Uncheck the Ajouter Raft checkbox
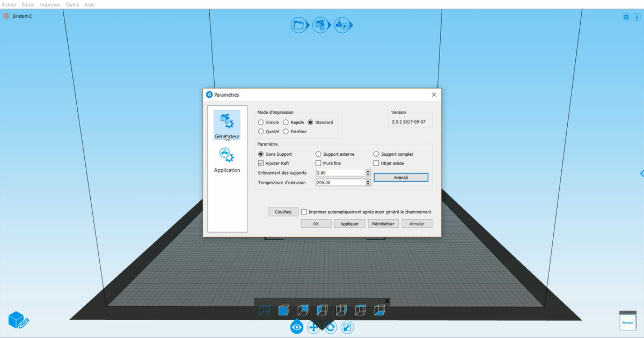This screenshot has height=338, width=644. (261, 163)
